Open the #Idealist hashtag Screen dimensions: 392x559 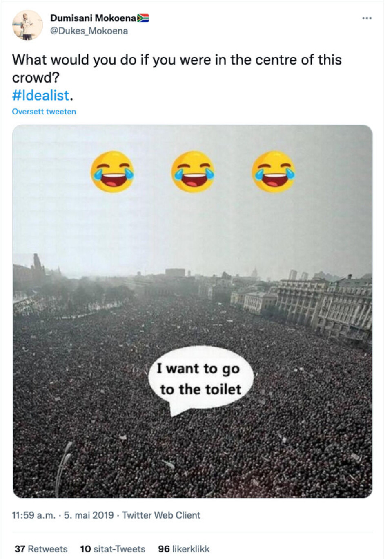pos(41,95)
